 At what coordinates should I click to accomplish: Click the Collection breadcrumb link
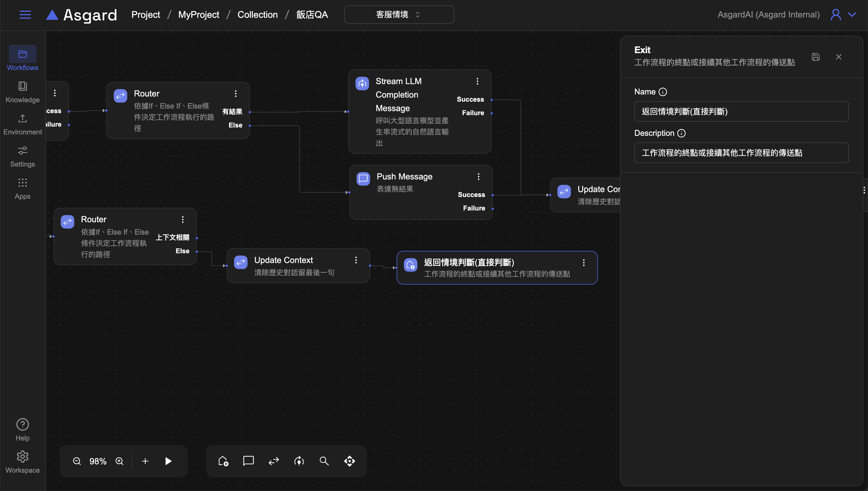click(257, 15)
